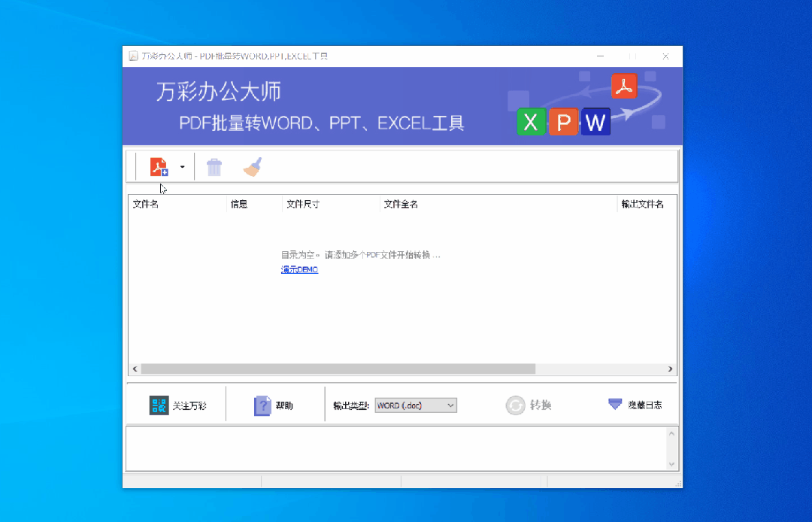Click the 演示DEMO link
Viewport: 812px width, 522px height.
point(299,269)
